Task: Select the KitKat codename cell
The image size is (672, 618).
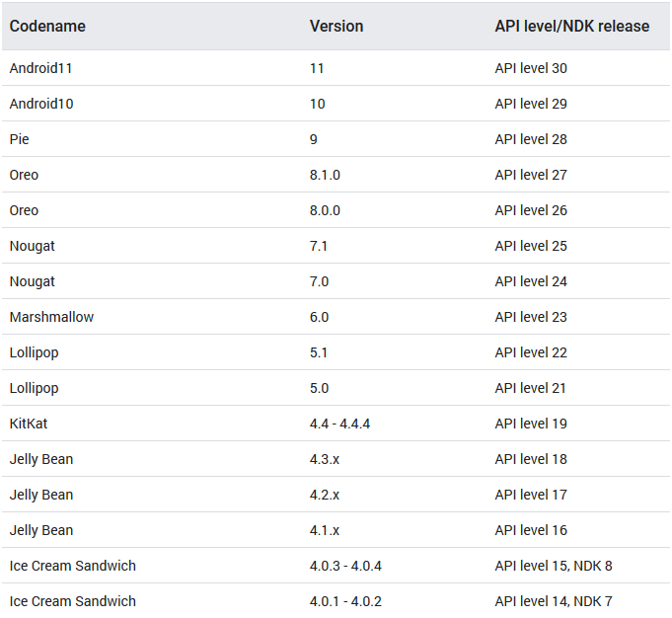Action: click(x=29, y=424)
